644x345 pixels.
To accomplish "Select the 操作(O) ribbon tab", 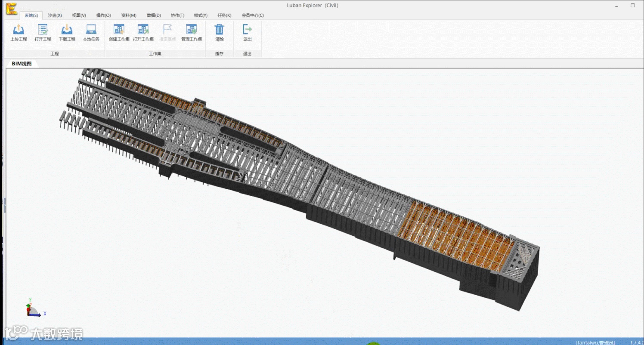I will pos(103,15).
